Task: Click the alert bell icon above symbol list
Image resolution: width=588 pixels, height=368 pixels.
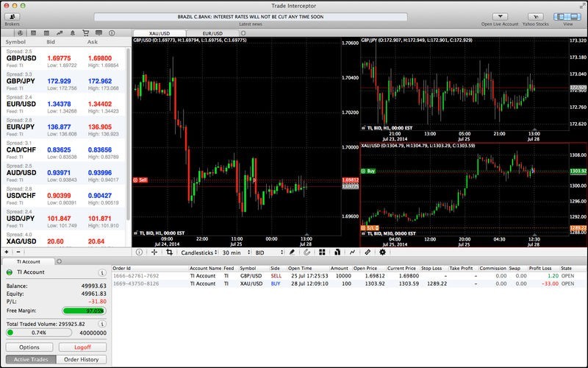Action: (x=72, y=33)
